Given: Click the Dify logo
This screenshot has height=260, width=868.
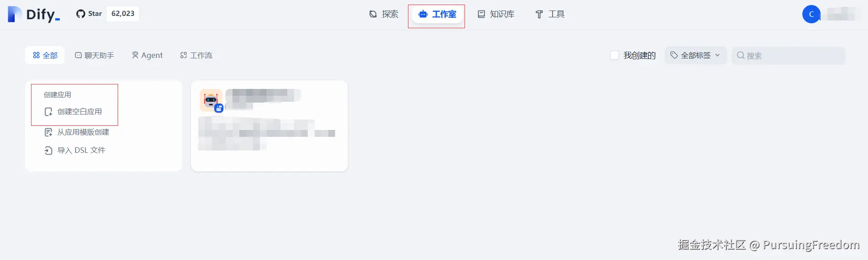Looking at the screenshot, I should pyautogui.click(x=34, y=14).
